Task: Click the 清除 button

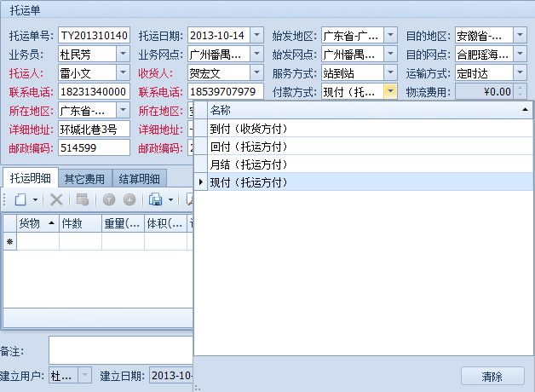Action: 492,376
